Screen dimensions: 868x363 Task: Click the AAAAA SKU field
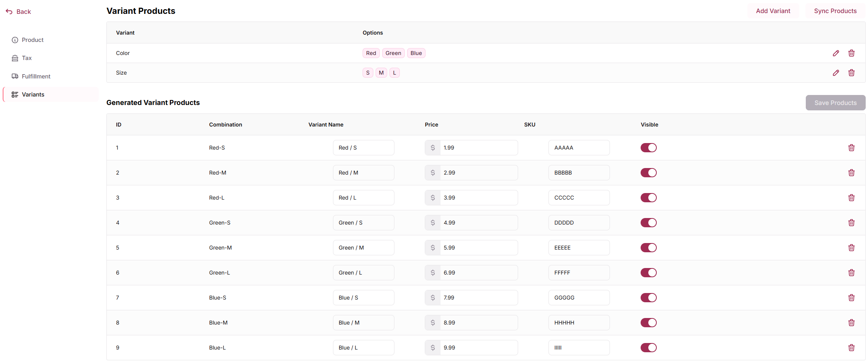579,148
